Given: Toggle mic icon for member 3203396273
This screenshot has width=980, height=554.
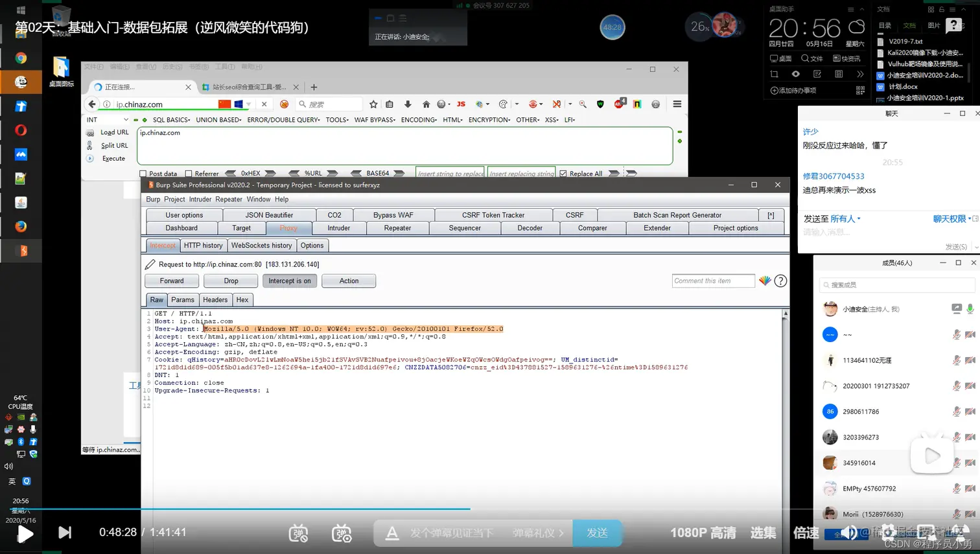Looking at the screenshot, I should pos(956,437).
